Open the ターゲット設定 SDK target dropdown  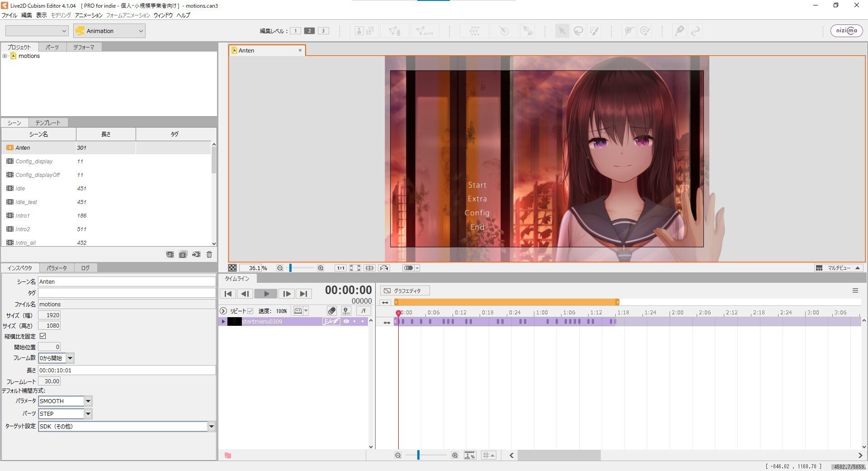click(212, 426)
